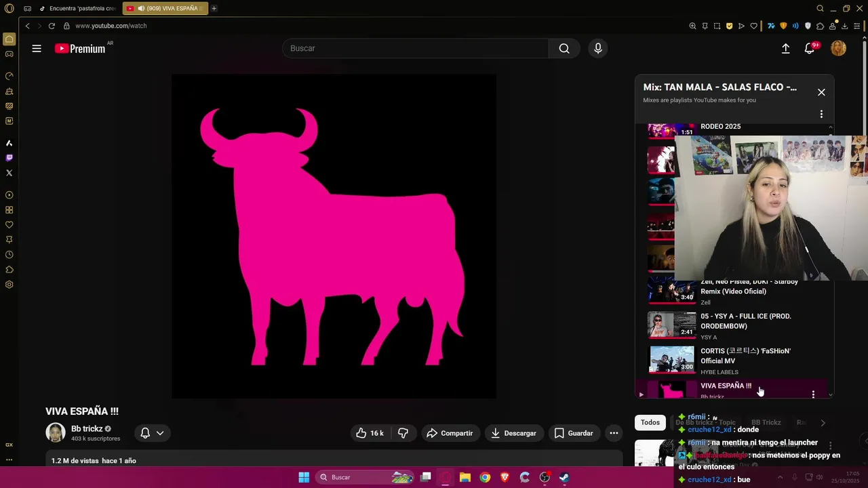
Task: Click the YouTube 'Buscar' search field
Action: (415, 49)
